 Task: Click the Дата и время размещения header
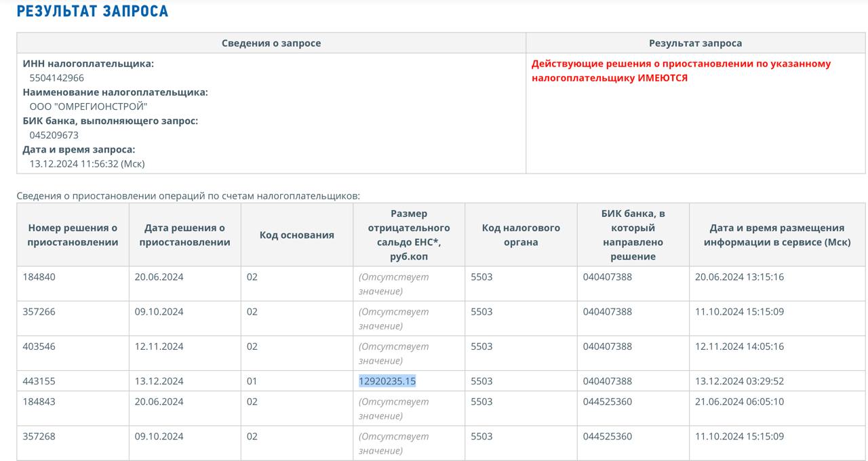click(x=777, y=235)
